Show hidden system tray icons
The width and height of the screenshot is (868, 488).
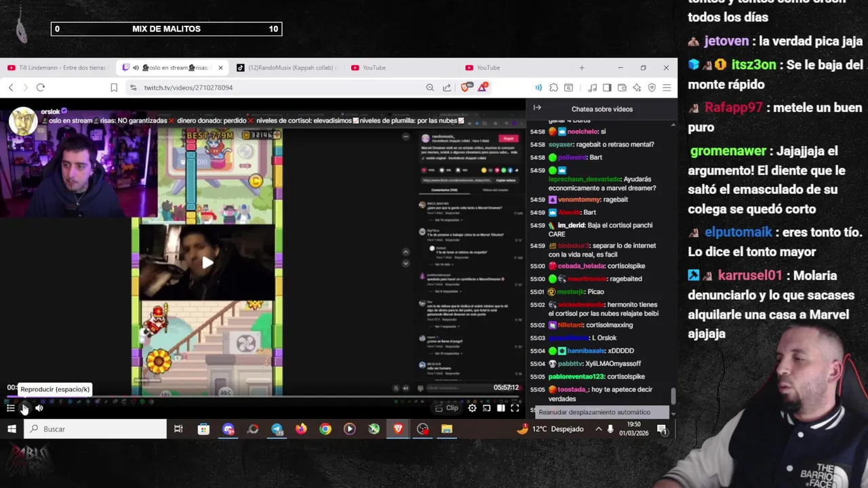tap(598, 429)
